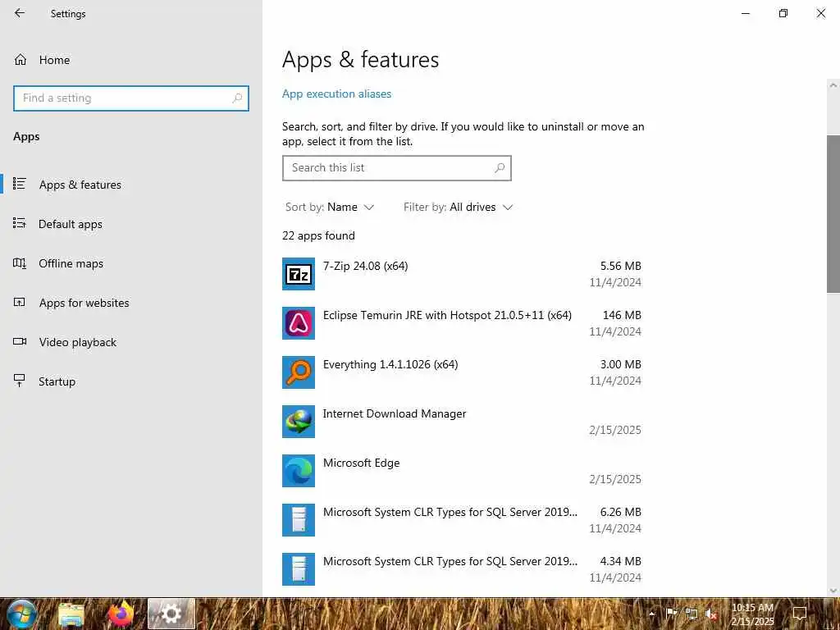The height and width of the screenshot is (630, 840).
Task: Select the Apps for websites sidebar icon
Action: [20, 302]
